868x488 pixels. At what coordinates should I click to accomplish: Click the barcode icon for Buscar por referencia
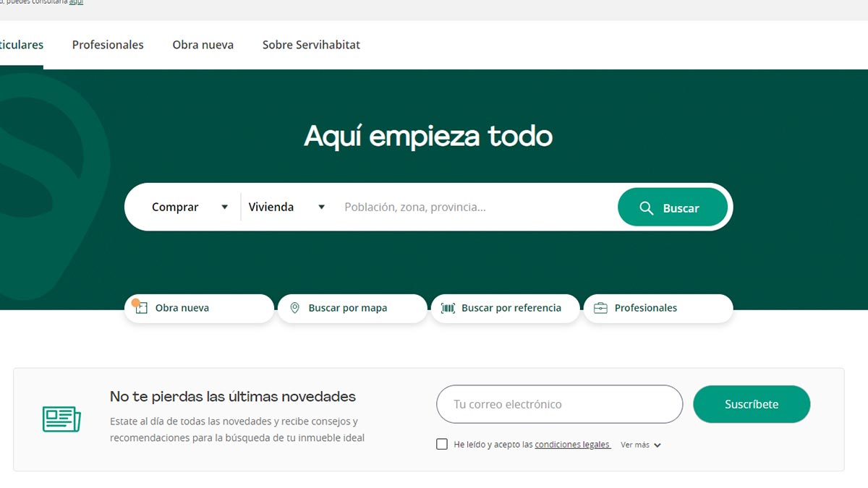pos(449,307)
